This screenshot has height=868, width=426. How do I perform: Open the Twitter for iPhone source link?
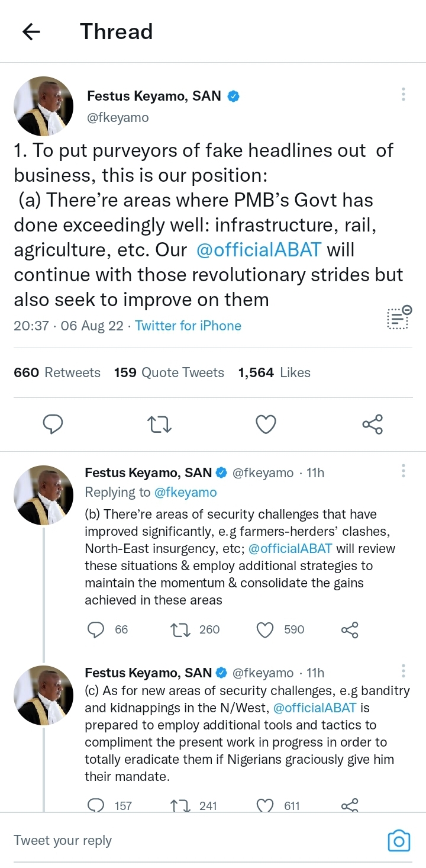(188, 326)
